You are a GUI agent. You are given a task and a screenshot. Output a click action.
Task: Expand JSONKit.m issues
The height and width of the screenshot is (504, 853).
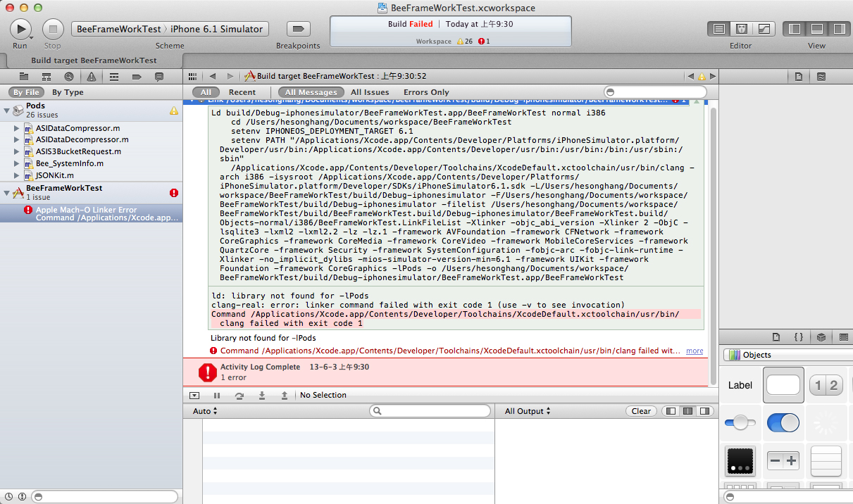click(x=17, y=175)
